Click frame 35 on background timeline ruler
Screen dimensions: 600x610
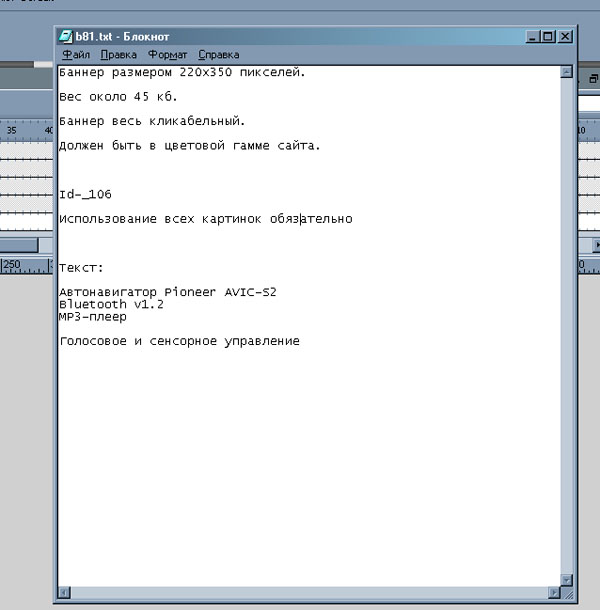pyautogui.click(x=12, y=130)
